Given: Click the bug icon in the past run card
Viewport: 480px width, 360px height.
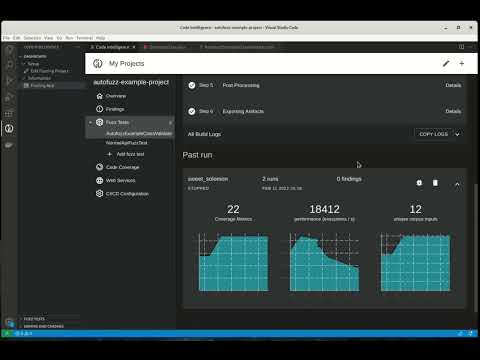Looking at the screenshot, I should pos(419,183).
